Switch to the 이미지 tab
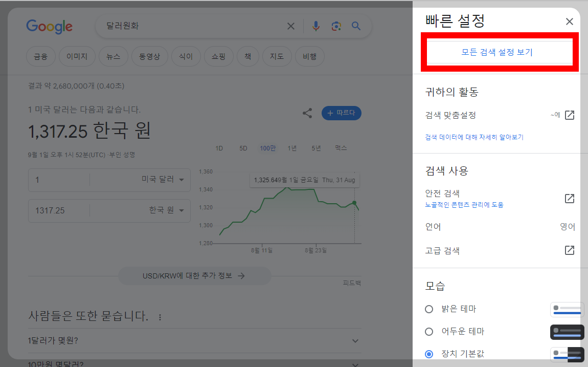 pyautogui.click(x=77, y=56)
